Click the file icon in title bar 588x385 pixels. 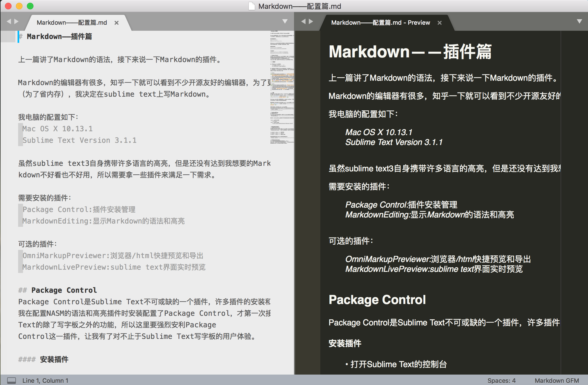pos(251,6)
